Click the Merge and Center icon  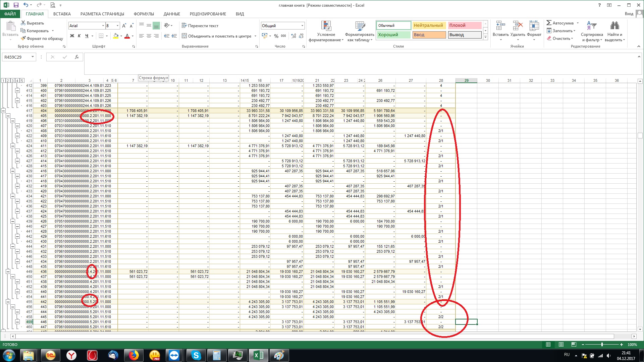pos(184,36)
